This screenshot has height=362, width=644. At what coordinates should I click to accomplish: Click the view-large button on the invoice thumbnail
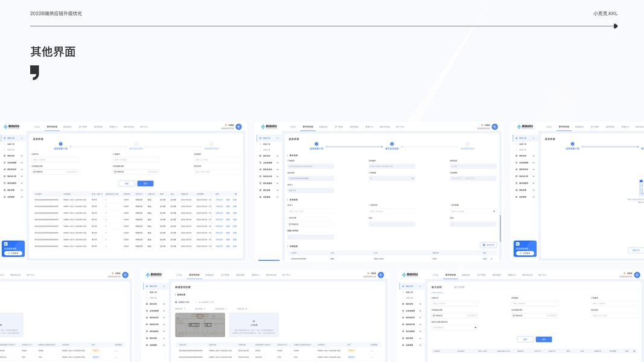(x=194, y=325)
